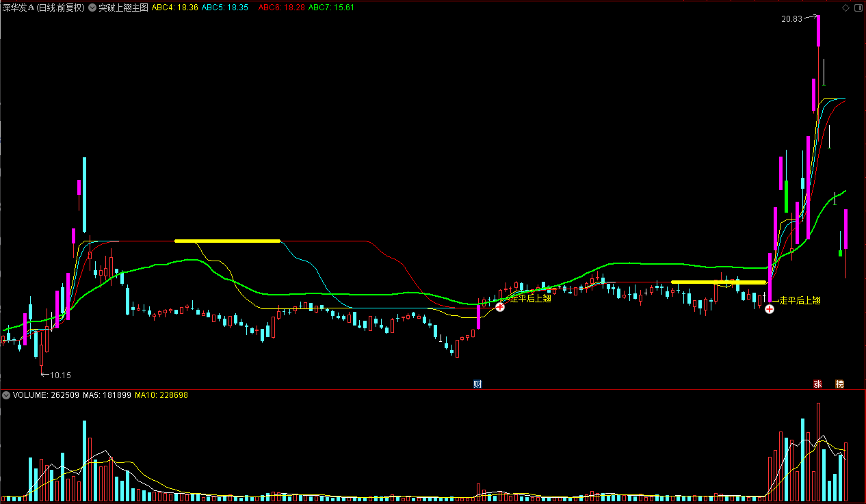Select the stock title 深华发A (日线 前复权)
Screen dimensions: 866x504
[x=44, y=8]
